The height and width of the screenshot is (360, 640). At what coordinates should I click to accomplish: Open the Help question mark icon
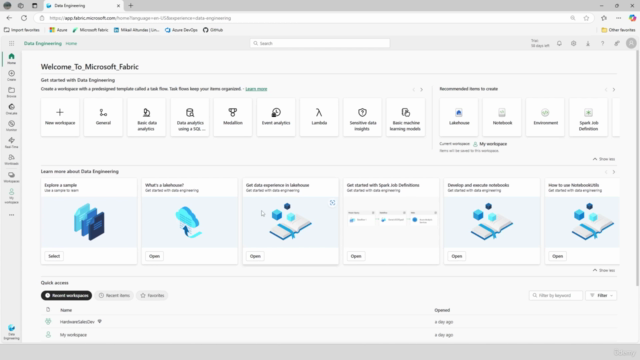[602, 43]
